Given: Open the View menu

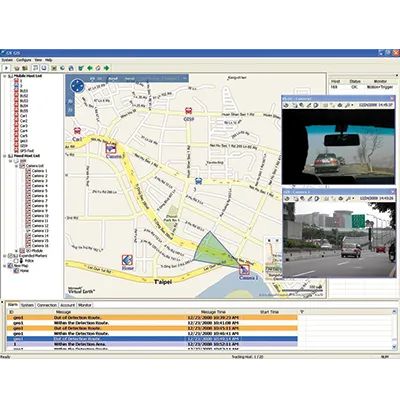Looking at the screenshot, I should 38,60.
